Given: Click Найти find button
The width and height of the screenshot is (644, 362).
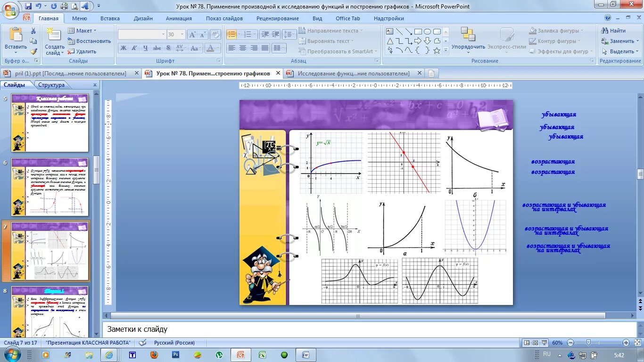Looking at the screenshot, I should pos(613,31).
